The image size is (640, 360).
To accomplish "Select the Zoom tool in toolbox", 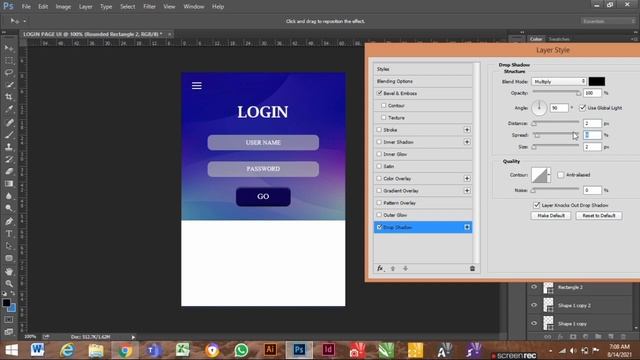I will click(x=9, y=284).
